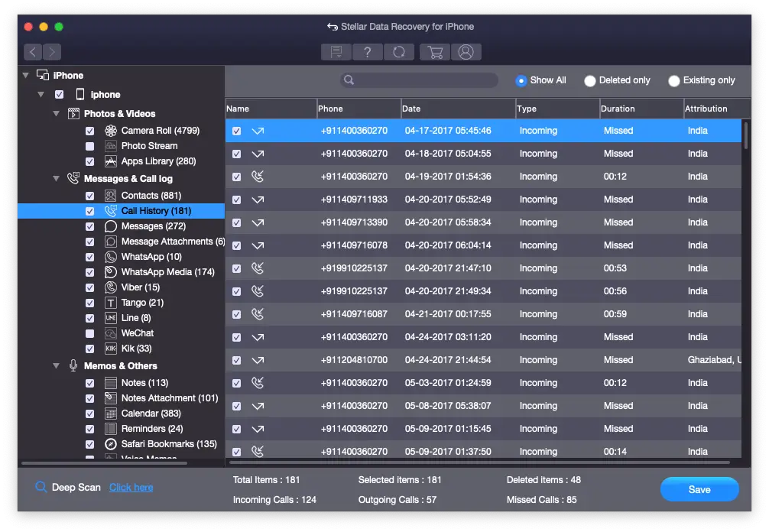This screenshot has height=532, width=769.
Task: Click the call list horizontal scrollbar
Action: point(479,462)
